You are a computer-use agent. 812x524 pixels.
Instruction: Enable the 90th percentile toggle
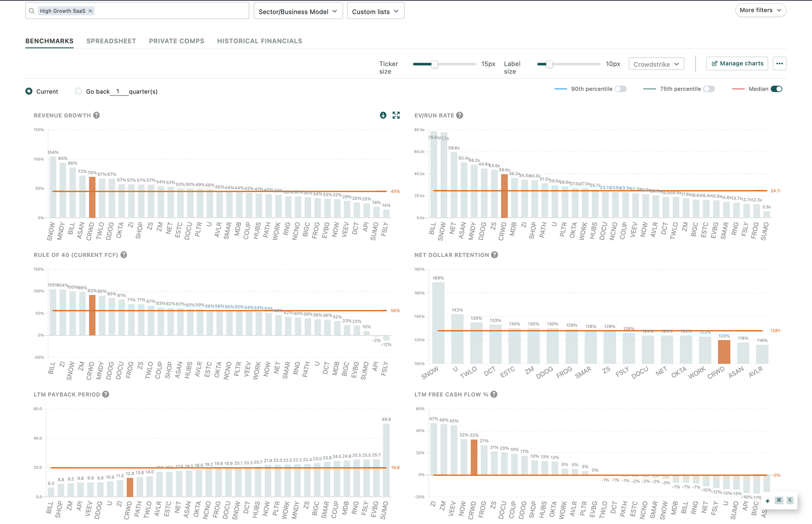pos(620,89)
